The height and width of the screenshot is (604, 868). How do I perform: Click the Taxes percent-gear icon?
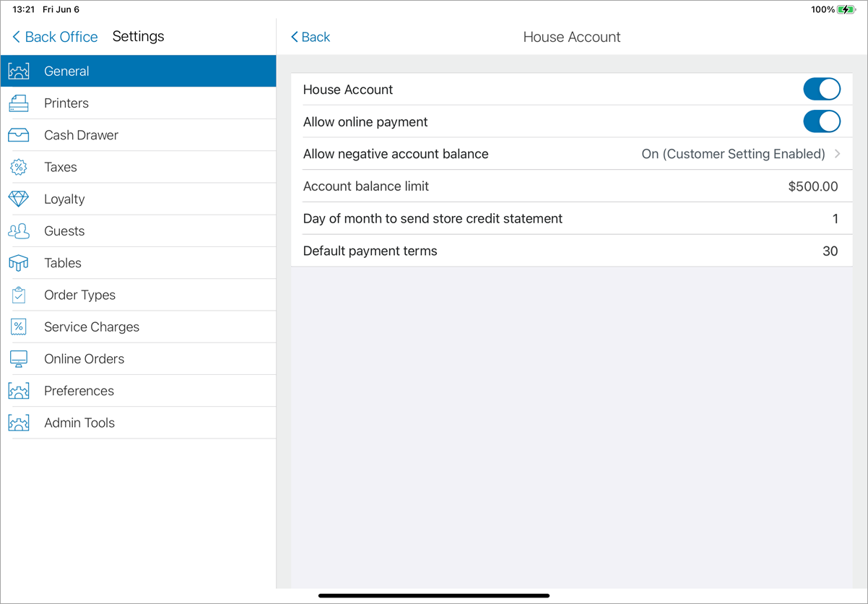tap(19, 166)
